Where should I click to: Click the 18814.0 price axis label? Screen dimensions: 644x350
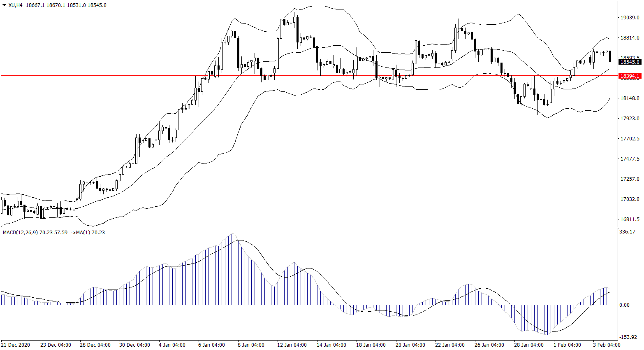pos(630,38)
